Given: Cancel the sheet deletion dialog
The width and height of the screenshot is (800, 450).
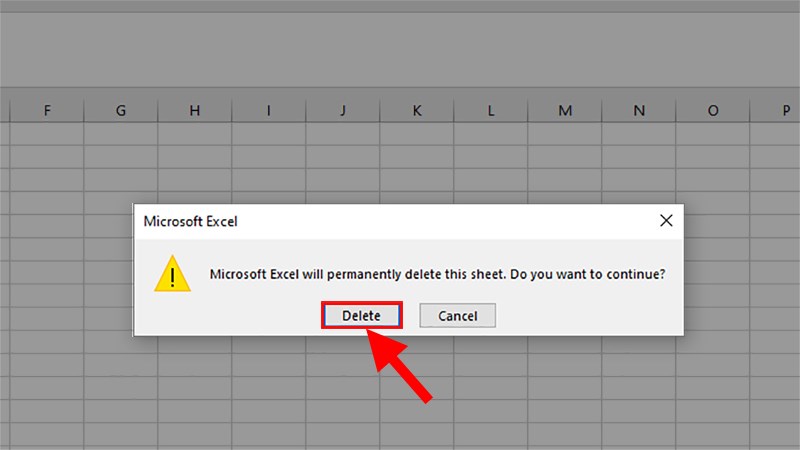Looking at the screenshot, I should click(457, 315).
